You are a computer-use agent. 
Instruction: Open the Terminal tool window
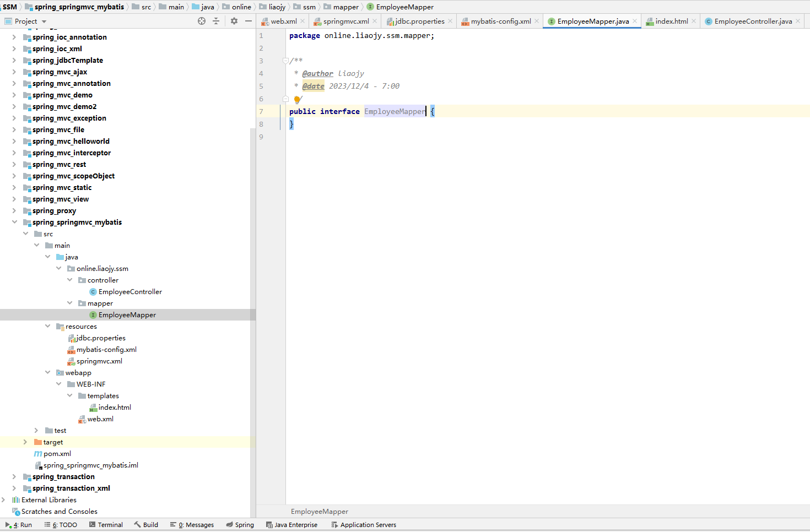106,525
